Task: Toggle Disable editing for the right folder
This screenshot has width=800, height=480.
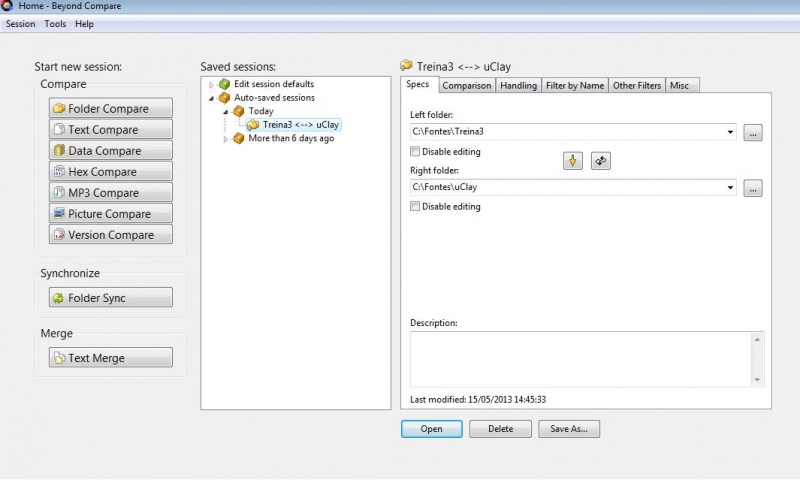Action: (x=415, y=207)
